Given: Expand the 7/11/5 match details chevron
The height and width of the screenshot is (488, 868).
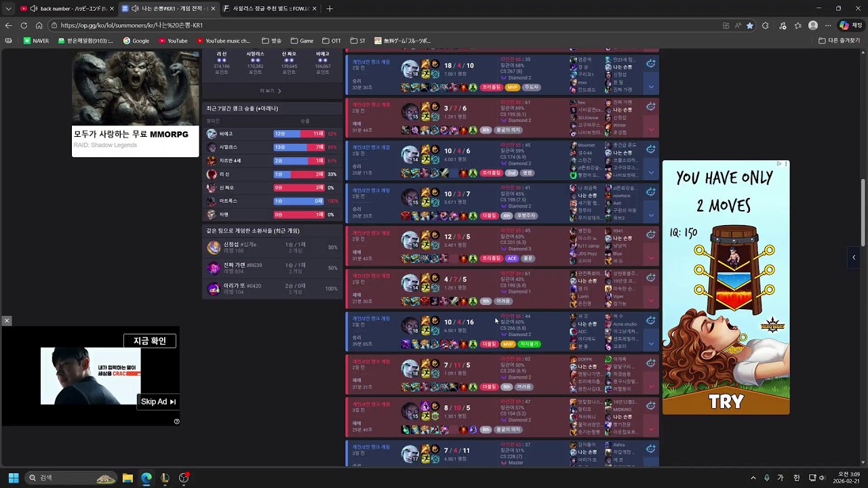Looking at the screenshot, I should click(x=651, y=386).
